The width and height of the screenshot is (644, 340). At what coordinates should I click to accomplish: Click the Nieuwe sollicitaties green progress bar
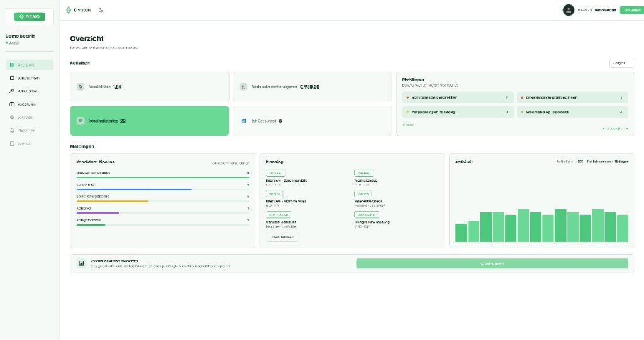(x=163, y=178)
